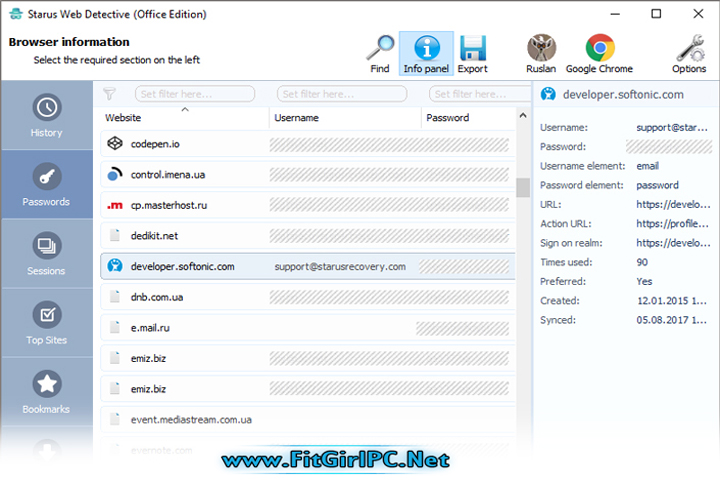This screenshot has width=720, height=480.
Task: Click the Username value support@star...
Action: coord(672,128)
